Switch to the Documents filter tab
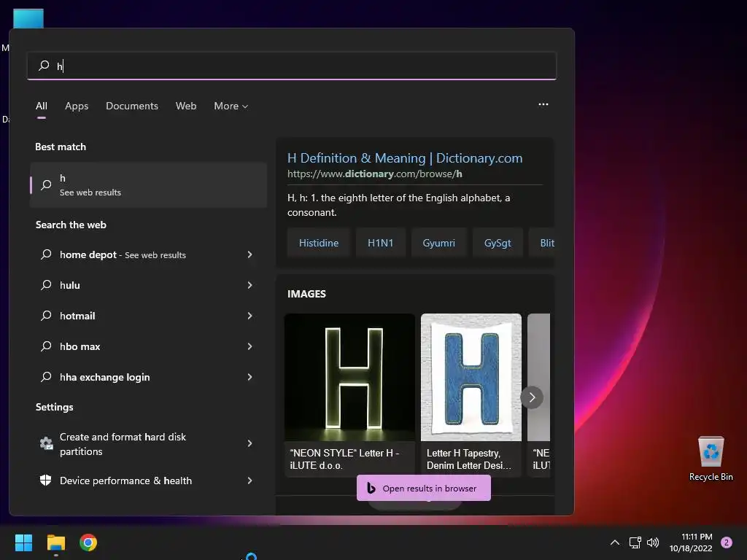The height and width of the screenshot is (560, 747). (x=132, y=106)
